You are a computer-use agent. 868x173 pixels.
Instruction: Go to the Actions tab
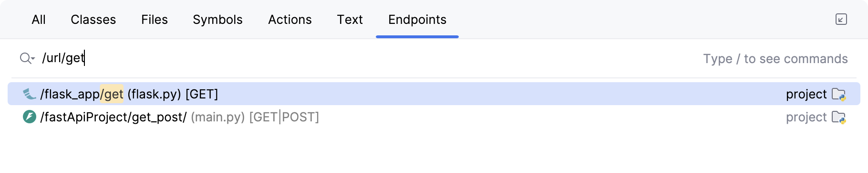click(x=290, y=20)
